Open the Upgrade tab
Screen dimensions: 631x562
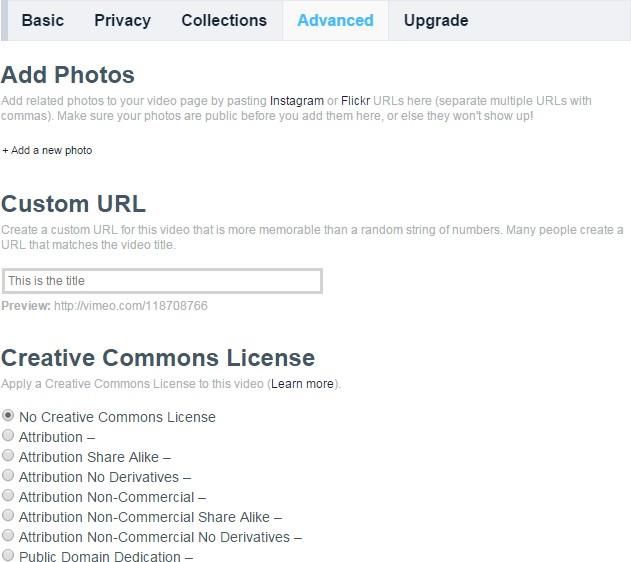click(x=436, y=21)
